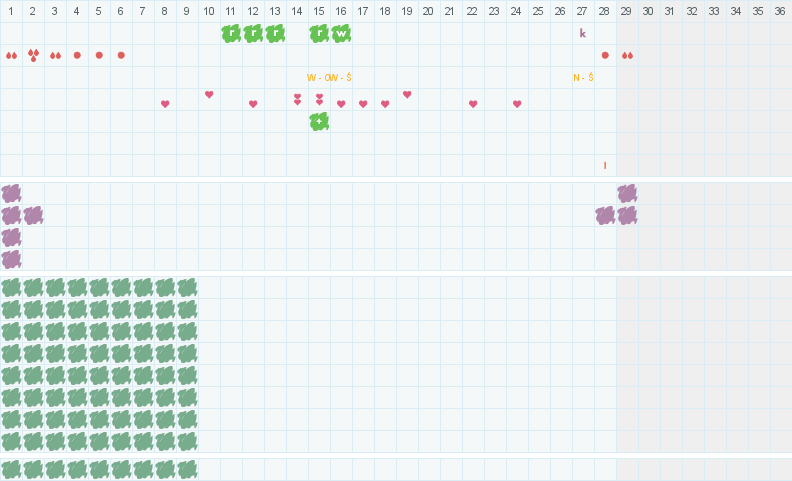Click the green 'r' marker on day 13

[275, 34]
